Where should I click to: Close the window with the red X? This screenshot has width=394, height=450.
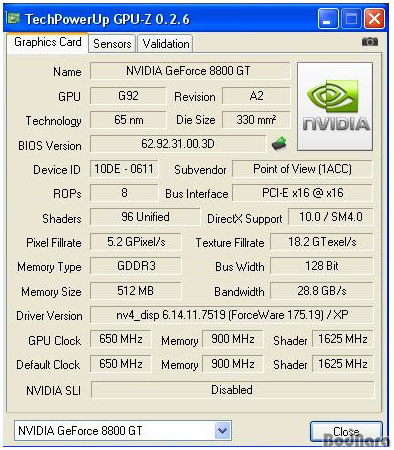(374, 19)
